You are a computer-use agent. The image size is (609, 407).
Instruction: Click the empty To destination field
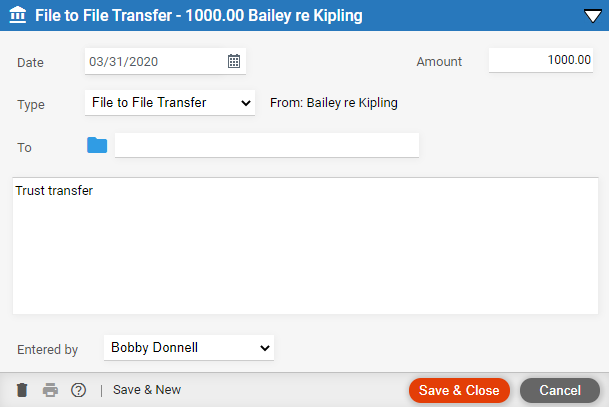[x=267, y=145]
